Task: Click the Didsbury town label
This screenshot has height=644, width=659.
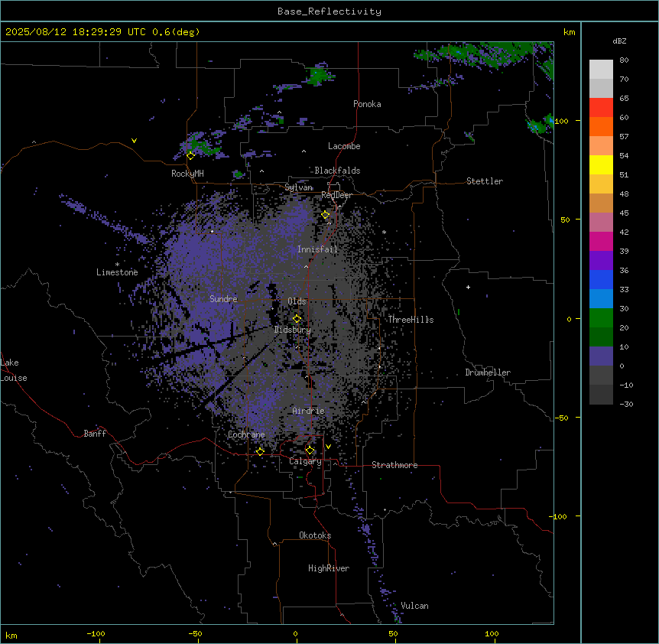Action: [293, 330]
